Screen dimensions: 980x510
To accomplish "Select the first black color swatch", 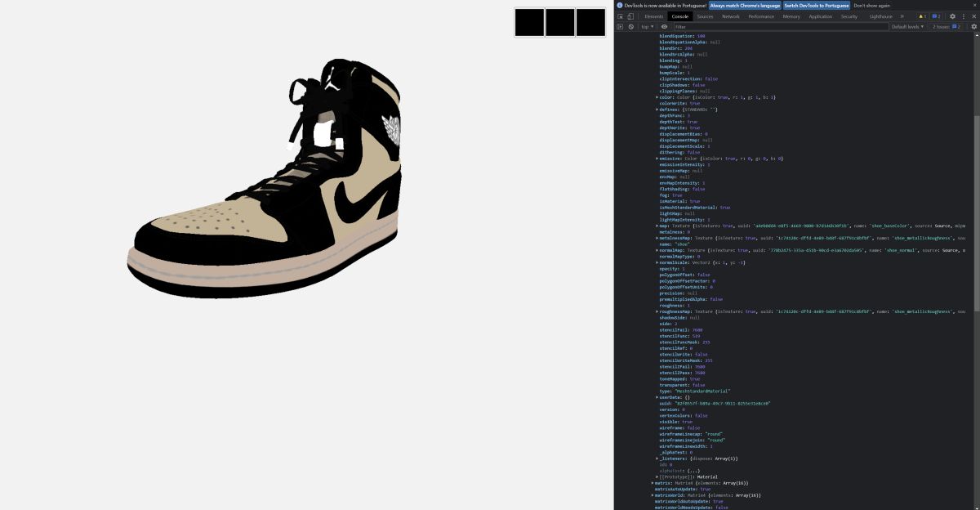I will coord(529,22).
